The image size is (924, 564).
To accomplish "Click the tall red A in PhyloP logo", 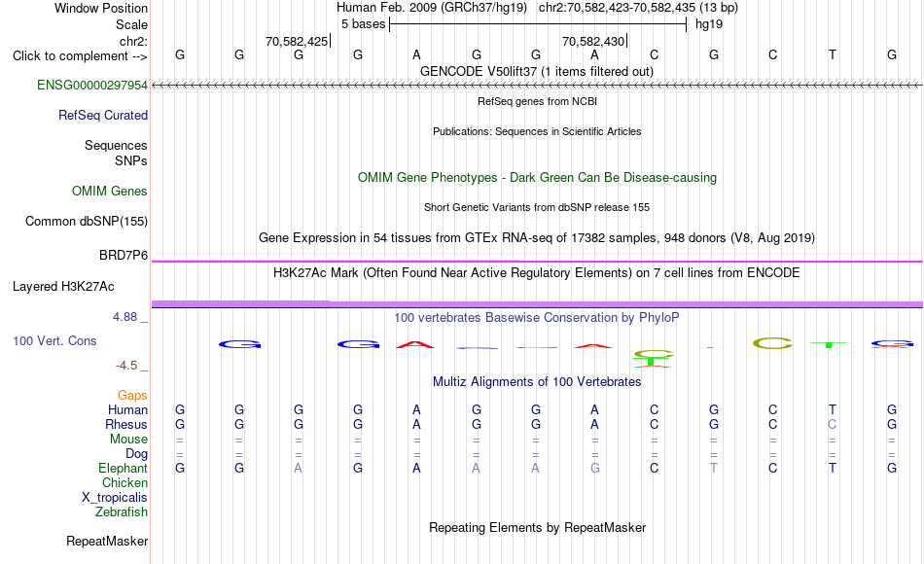I will click(415, 345).
